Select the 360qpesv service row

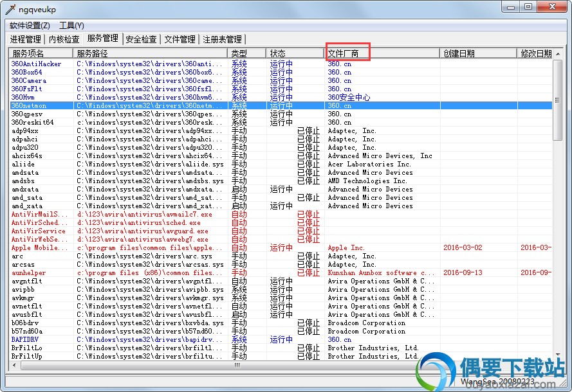point(281,114)
